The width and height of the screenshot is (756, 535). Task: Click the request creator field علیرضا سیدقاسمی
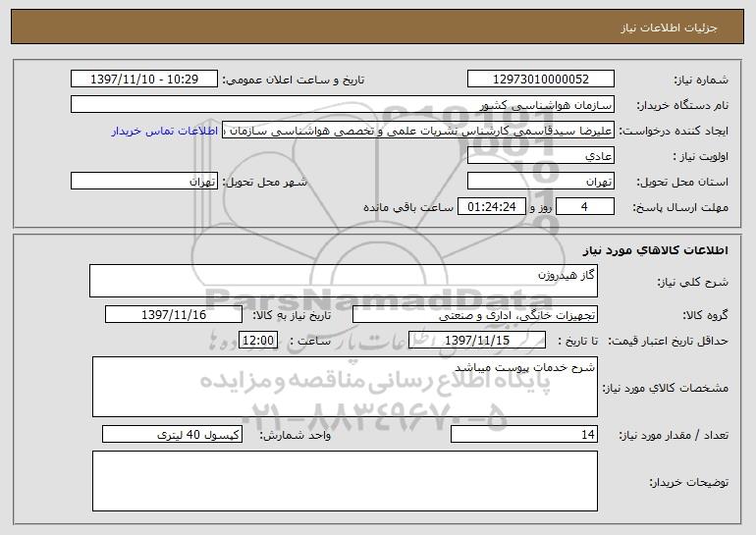[x=418, y=131]
